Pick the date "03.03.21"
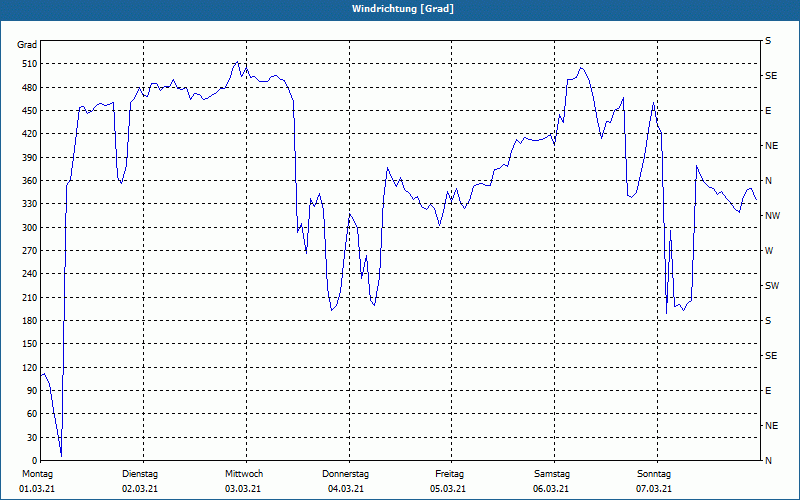The height and width of the screenshot is (500, 800). (243, 489)
